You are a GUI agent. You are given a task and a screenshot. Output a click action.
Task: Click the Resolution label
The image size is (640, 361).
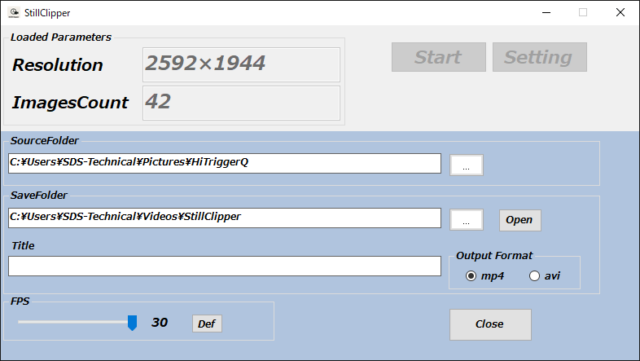pyautogui.click(x=58, y=65)
